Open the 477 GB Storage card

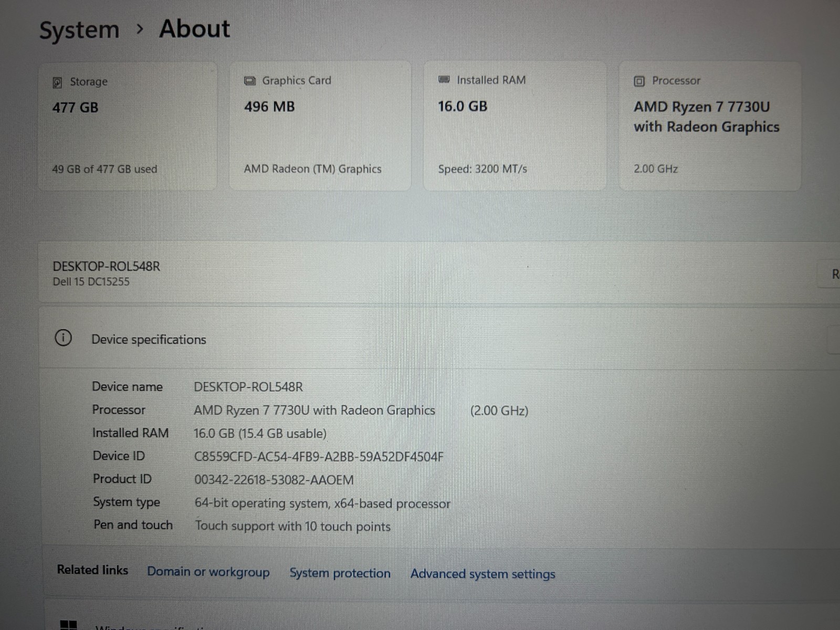128,126
